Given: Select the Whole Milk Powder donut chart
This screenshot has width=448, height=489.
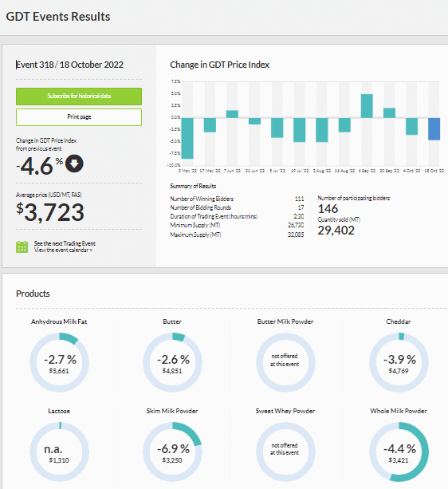Looking at the screenshot, I should pyautogui.click(x=399, y=452).
